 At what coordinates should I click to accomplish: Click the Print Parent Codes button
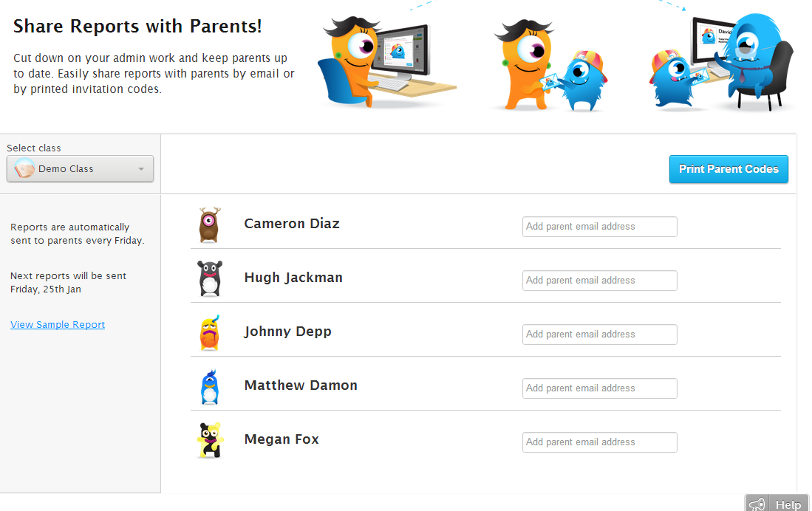(x=728, y=169)
